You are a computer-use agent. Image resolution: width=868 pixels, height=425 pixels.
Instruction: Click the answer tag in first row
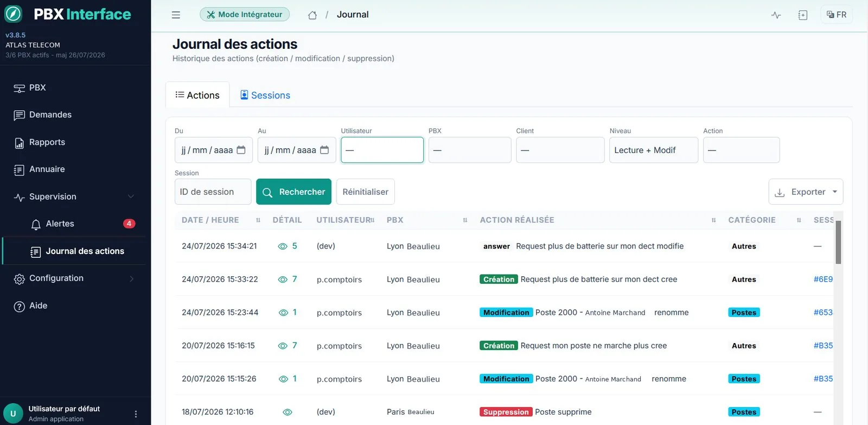pyautogui.click(x=496, y=246)
